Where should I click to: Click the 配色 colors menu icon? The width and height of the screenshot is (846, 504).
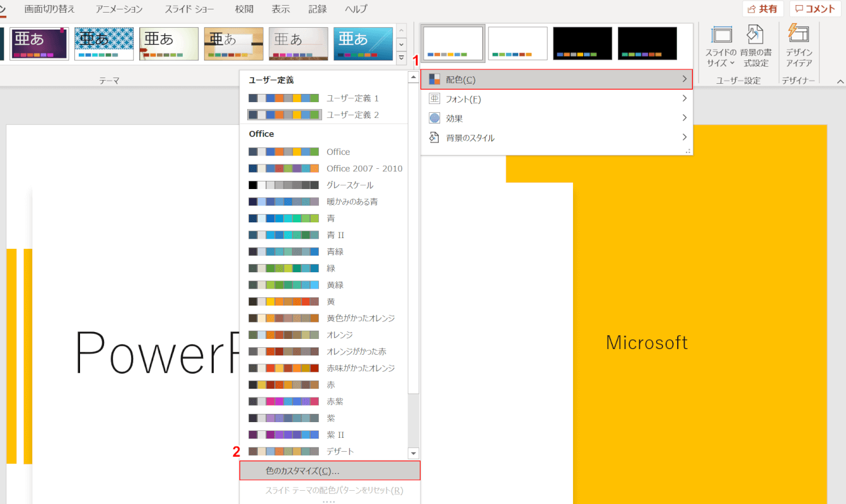(434, 79)
